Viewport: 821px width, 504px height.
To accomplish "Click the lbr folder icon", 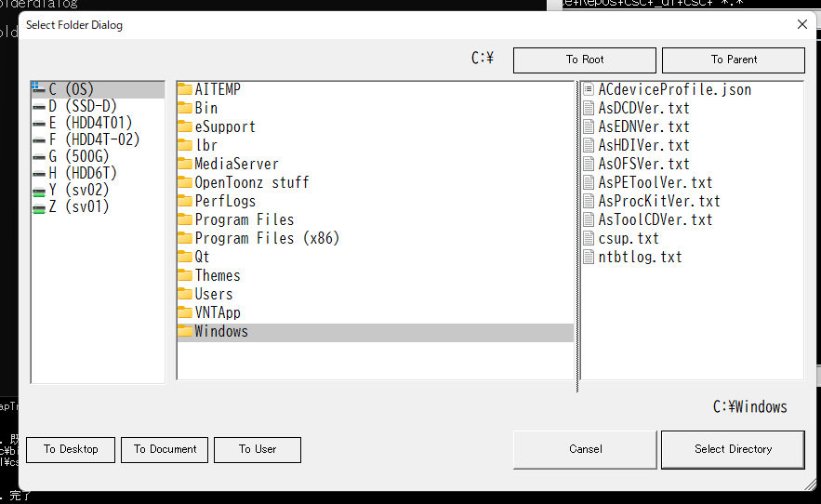I will 185,145.
